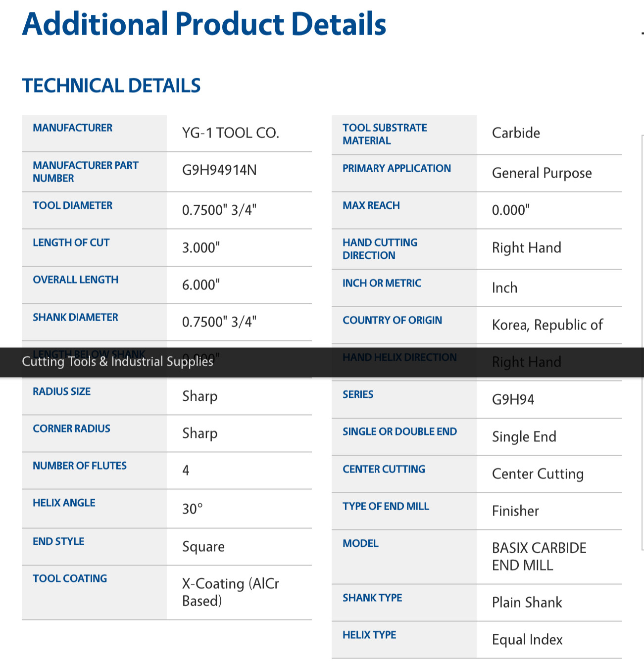The width and height of the screenshot is (644, 663).
Task: Click the TYPE OF END MILL value Finisher
Action: [x=515, y=511]
